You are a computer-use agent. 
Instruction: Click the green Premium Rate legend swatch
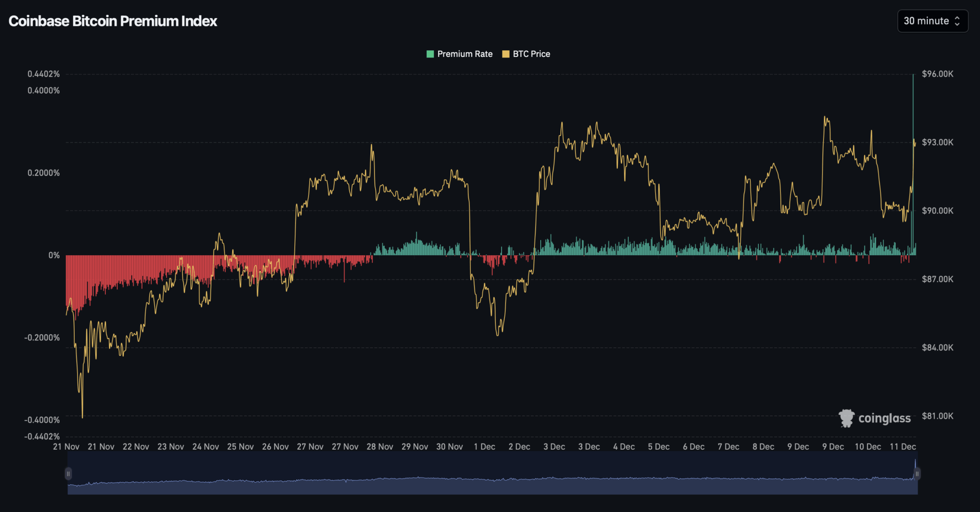click(x=430, y=54)
